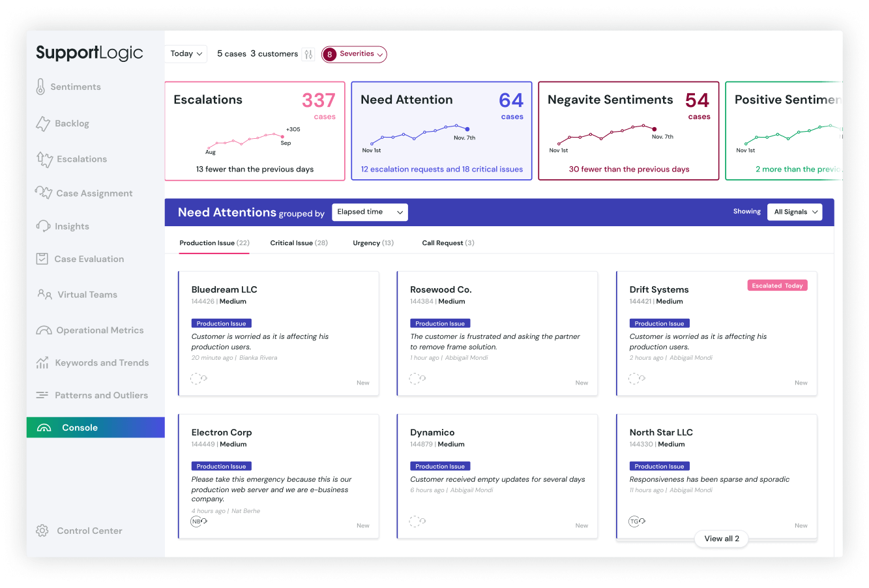
Task: Go to Backlog in the sidebar
Action: click(72, 123)
